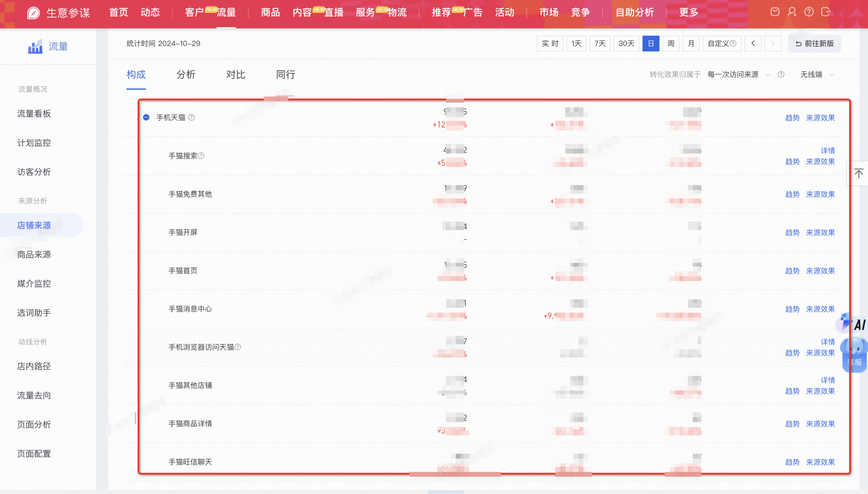Open 详情 link for 手猫搜索 row
Image resolution: width=868 pixels, height=494 pixels.
point(828,150)
